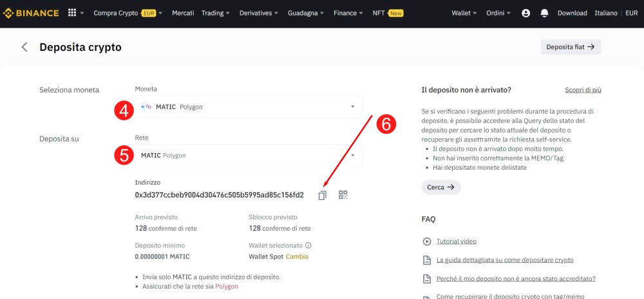Open the NFT New menu item
Image resolution: width=644 pixels, height=299 pixels.
tap(388, 13)
